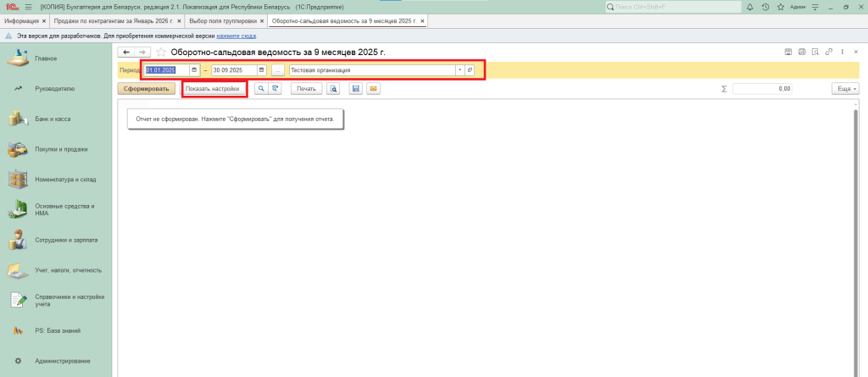Viewport: 868px width, 377px height.
Task: Click the get link chain icon
Action: [828, 53]
